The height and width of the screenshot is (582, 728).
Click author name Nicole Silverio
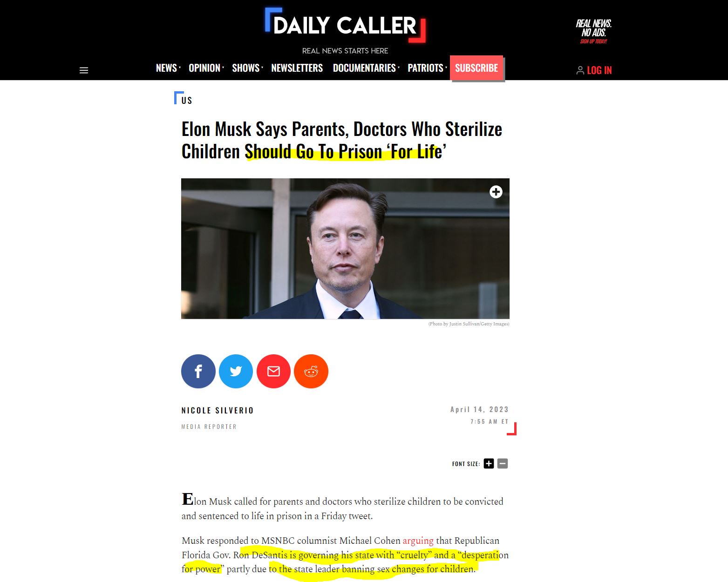pyautogui.click(x=218, y=410)
